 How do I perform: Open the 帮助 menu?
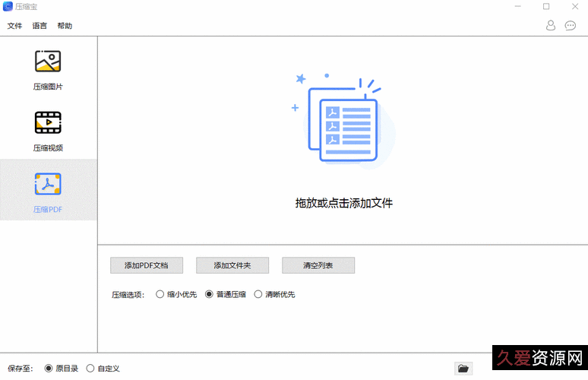[x=65, y=26]
